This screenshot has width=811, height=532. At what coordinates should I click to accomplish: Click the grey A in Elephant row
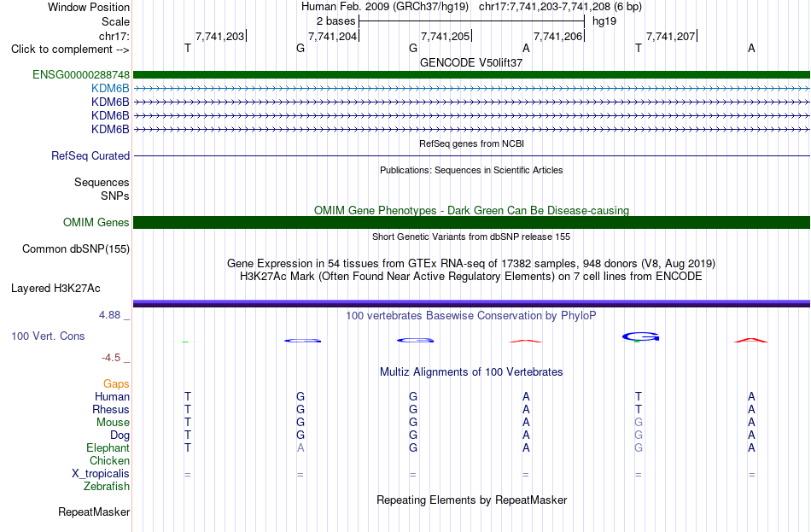(x=300, y=448)
